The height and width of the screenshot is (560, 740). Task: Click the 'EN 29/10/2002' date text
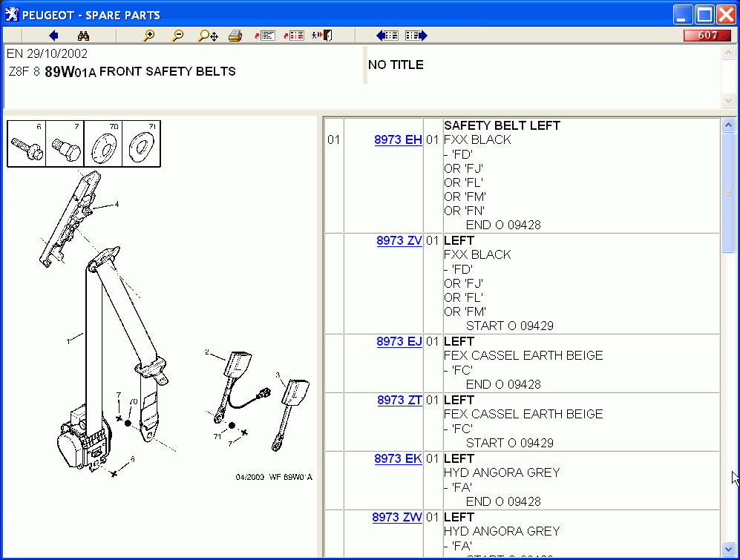coord(47,53)
